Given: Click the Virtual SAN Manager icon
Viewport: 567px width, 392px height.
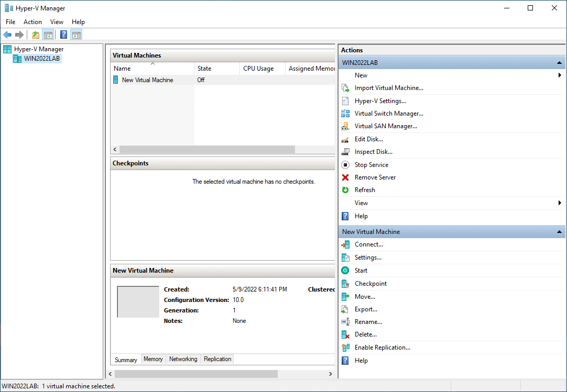Looking at the screenshot, I should click(x=345, y=126).
